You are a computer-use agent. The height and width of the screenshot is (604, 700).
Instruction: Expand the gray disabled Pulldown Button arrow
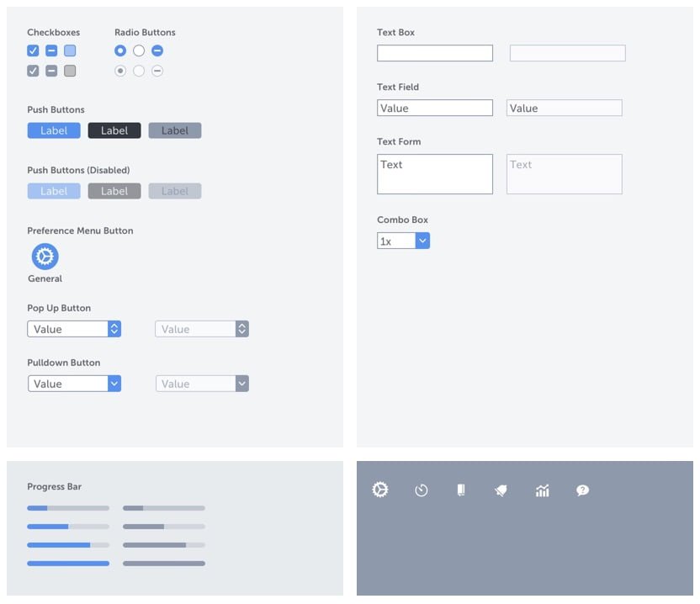[x=242, y=384]
